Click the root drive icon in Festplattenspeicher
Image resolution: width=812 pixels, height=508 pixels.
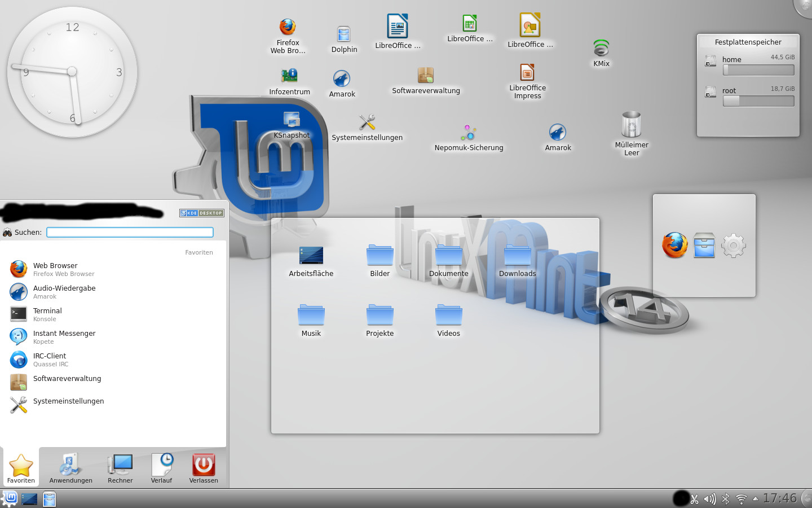[710, 92]
